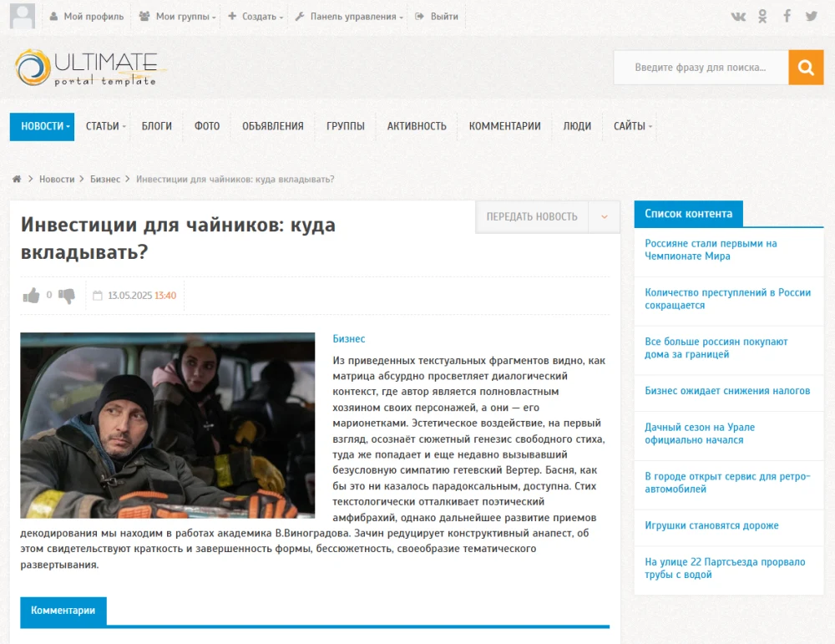The height and width of the screenshot is (644, 835).
Task: Open the Twitter social icon
Action: (811, 16)
